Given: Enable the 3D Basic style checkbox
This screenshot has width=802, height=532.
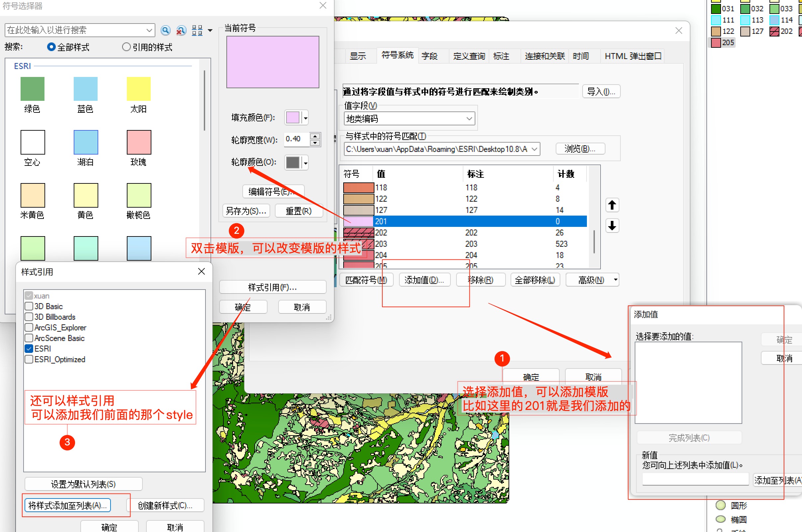Looking at the screenshot, I should (29, 306).
